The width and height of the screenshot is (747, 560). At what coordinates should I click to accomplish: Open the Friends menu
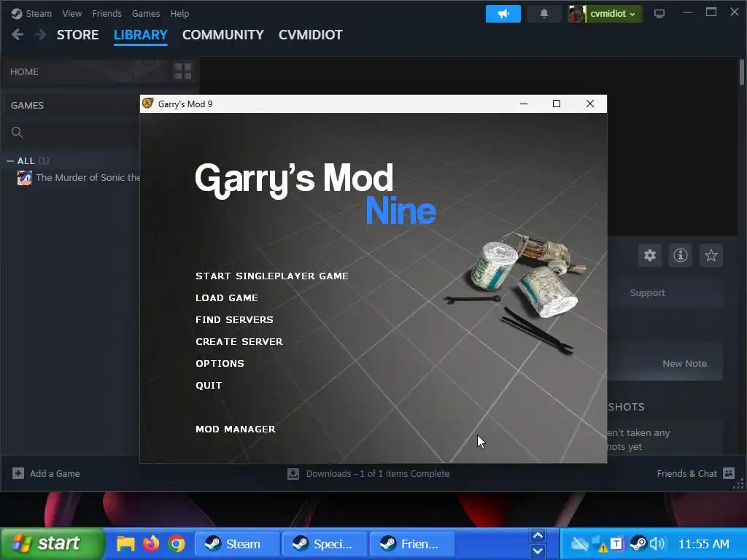tap(107, 13)
